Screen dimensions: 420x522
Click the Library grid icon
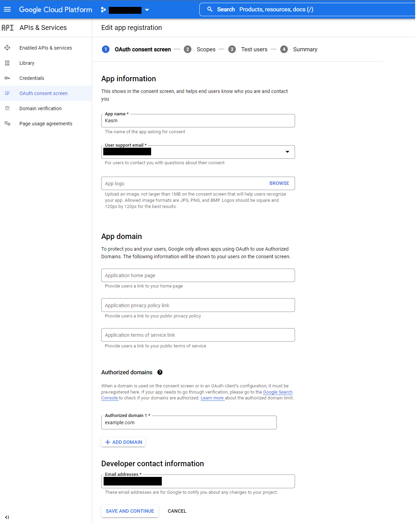7,63
